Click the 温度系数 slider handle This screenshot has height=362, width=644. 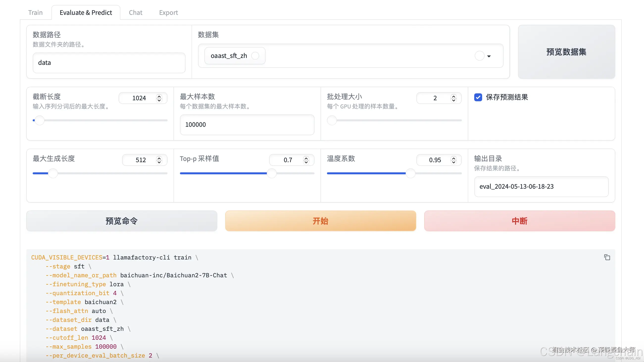(410, 173)
